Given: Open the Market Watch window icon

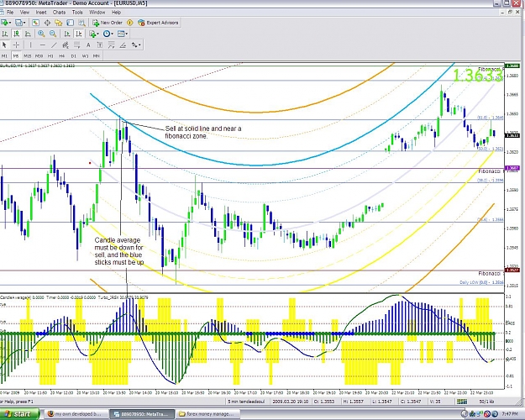Looking at the screenshot, I should (x=36, y=23).
